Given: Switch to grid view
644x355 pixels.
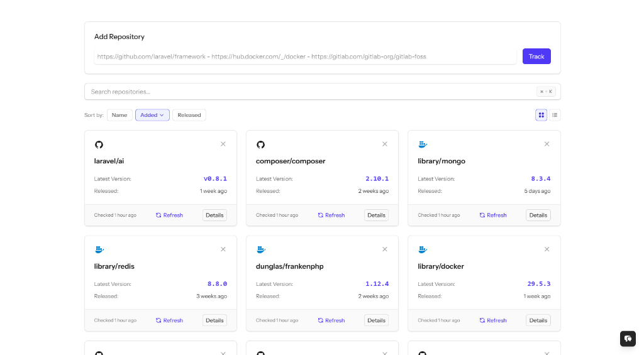Looking at the screenshot, I should click(x=541, y=115).
